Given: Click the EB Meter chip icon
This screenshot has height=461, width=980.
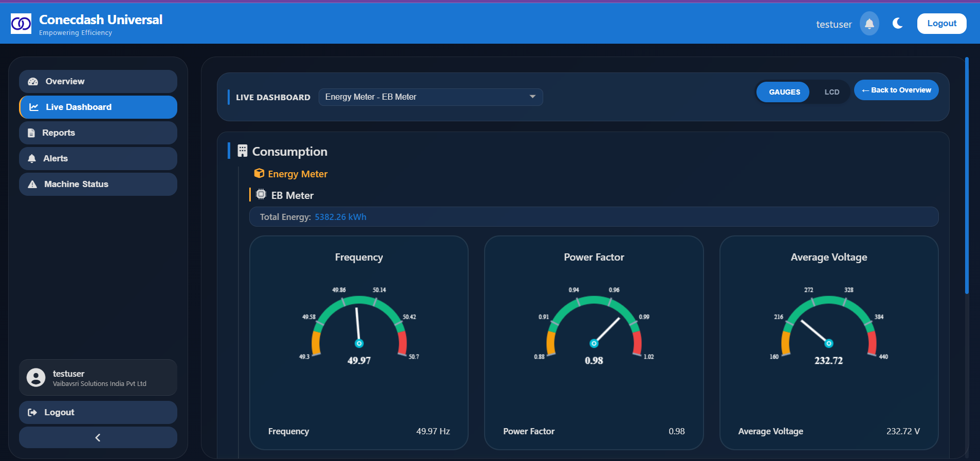Looking at the screenshot, I should 261,194.
